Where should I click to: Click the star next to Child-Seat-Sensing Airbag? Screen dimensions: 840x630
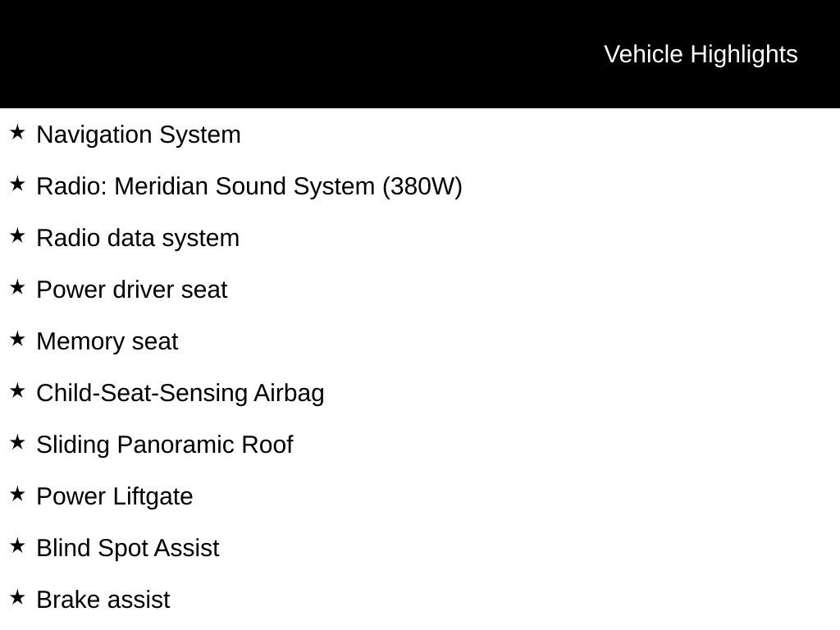click(17, 390)
